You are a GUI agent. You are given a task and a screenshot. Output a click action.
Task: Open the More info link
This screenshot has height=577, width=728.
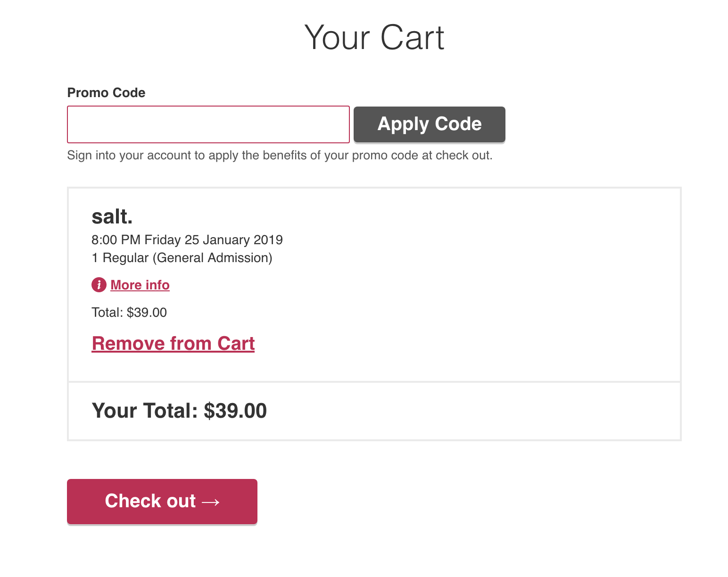tap(140, 285)
